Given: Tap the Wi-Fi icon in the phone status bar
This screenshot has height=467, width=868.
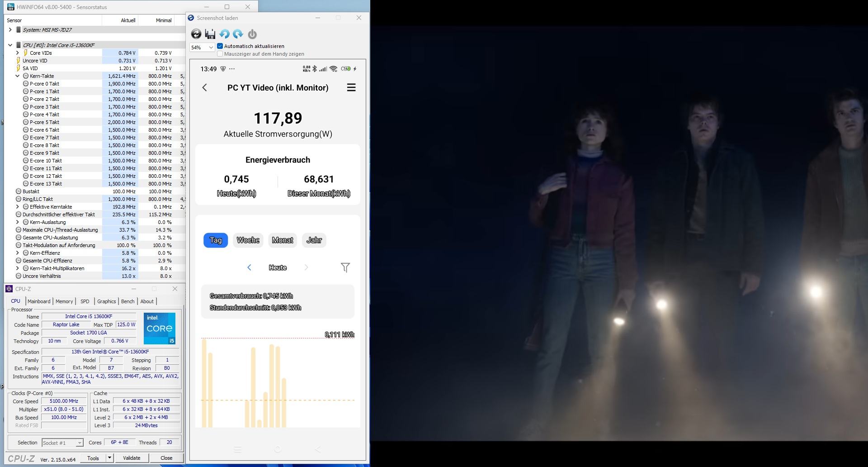Looking at the screenshot, I should click(334, 69).
